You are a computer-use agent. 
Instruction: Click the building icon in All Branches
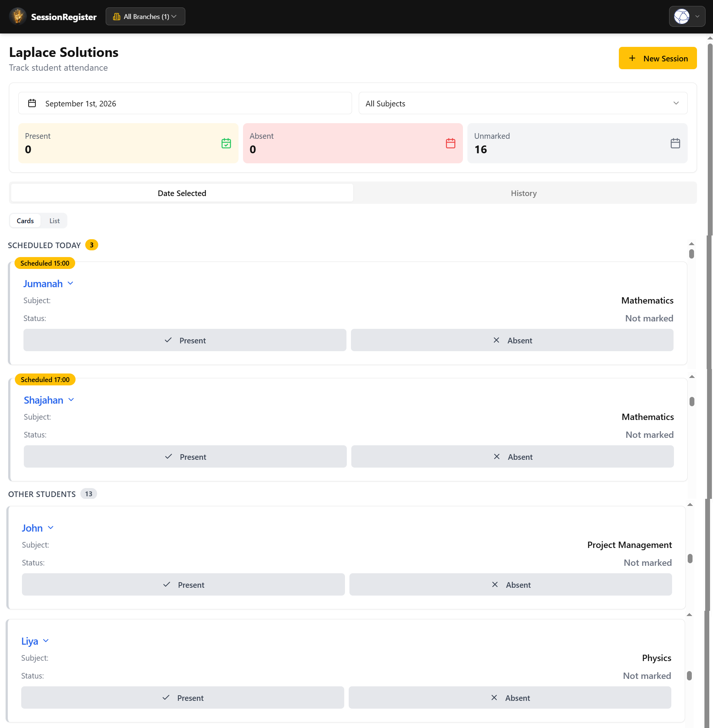[x=116, y=16]
